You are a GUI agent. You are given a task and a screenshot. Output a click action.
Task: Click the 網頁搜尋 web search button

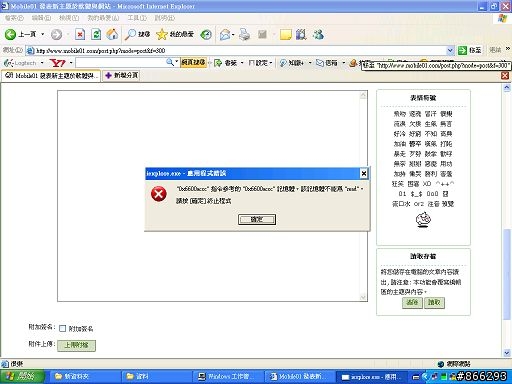pyautogui.click(x=193, y=62)
